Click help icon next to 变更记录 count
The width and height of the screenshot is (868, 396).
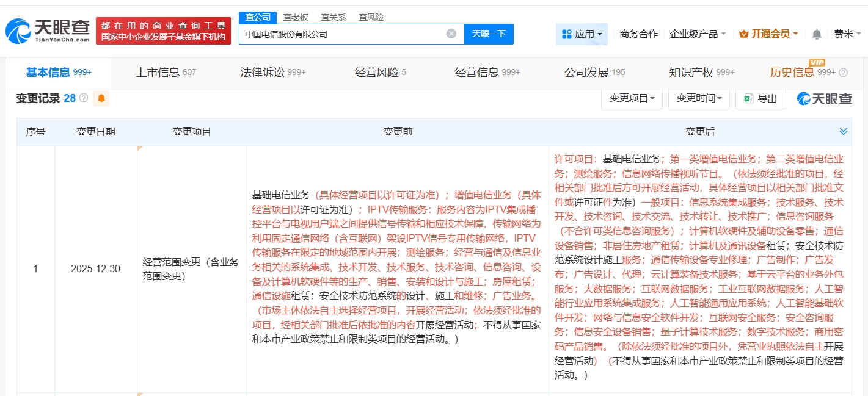tap(84, 98)
